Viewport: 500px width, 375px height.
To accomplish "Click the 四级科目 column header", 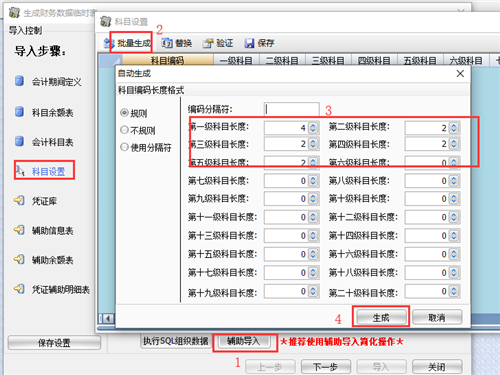I will coord(374,60).
